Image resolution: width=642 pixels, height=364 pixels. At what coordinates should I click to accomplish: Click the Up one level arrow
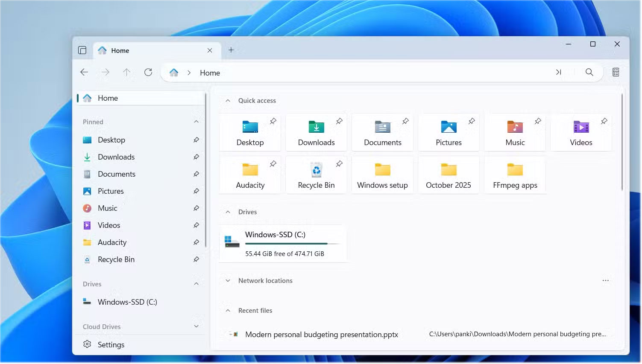(x=127, y=72)
